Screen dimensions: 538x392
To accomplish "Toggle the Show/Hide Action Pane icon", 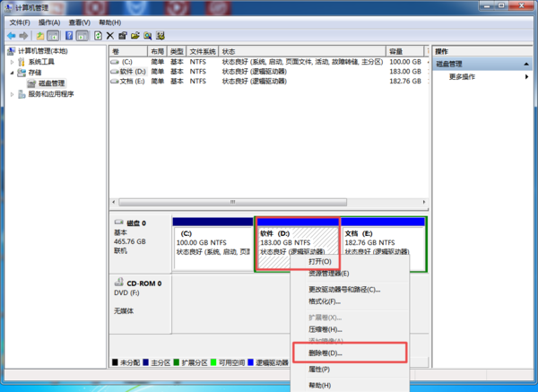I will point(82,35).
